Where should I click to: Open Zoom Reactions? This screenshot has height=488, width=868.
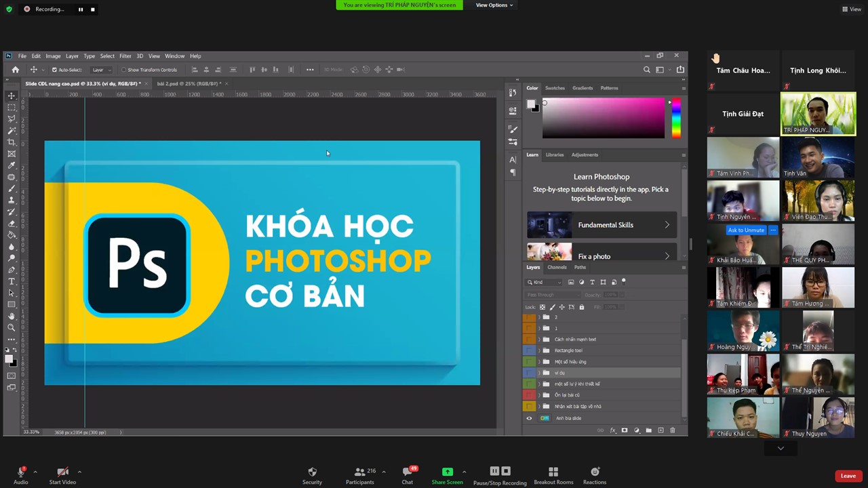595,474
